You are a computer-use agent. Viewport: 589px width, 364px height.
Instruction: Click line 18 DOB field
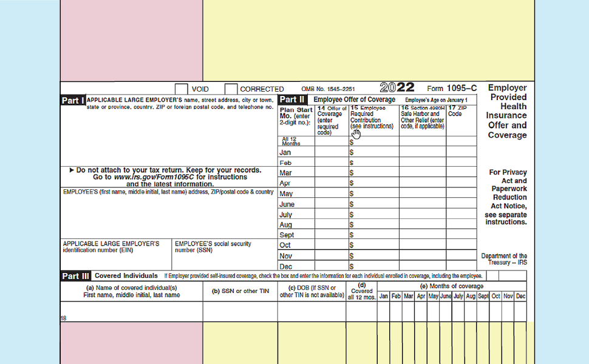pyautogui.click(x=312, y=311)
